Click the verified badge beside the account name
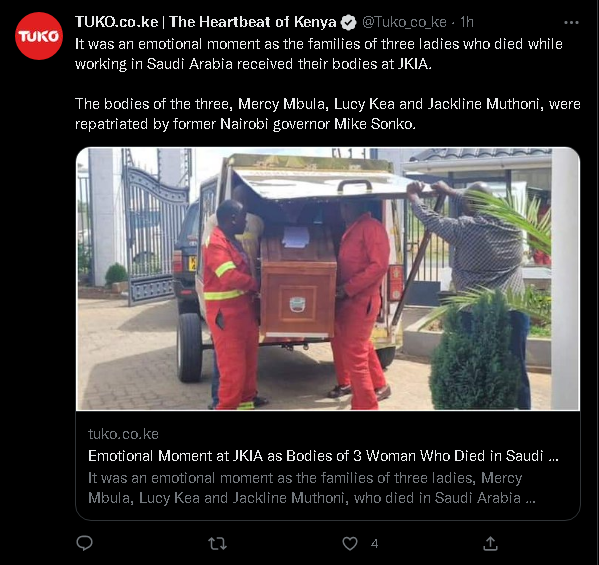This screenshot has height=565, width=599. [x=348, y=22]
